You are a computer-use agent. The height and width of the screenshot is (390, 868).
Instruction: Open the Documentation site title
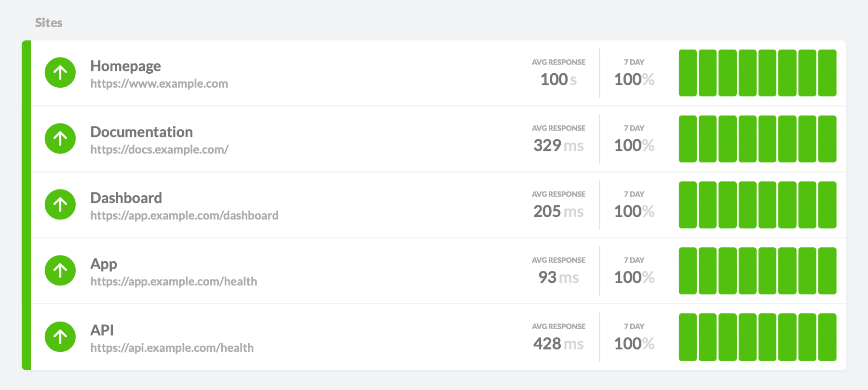(x=141, y=132)
